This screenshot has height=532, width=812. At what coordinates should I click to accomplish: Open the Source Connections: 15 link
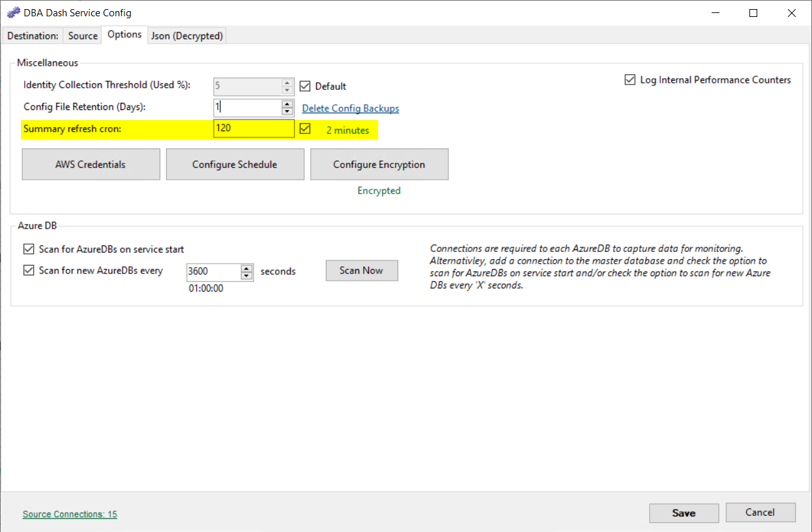point(69,514)
